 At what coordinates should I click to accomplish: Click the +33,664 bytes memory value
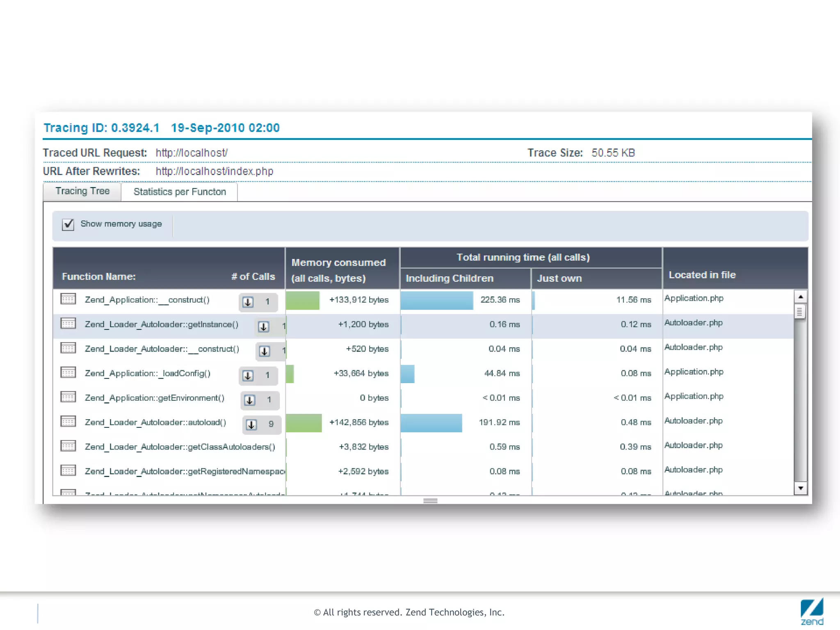click(x=361, y=373)
